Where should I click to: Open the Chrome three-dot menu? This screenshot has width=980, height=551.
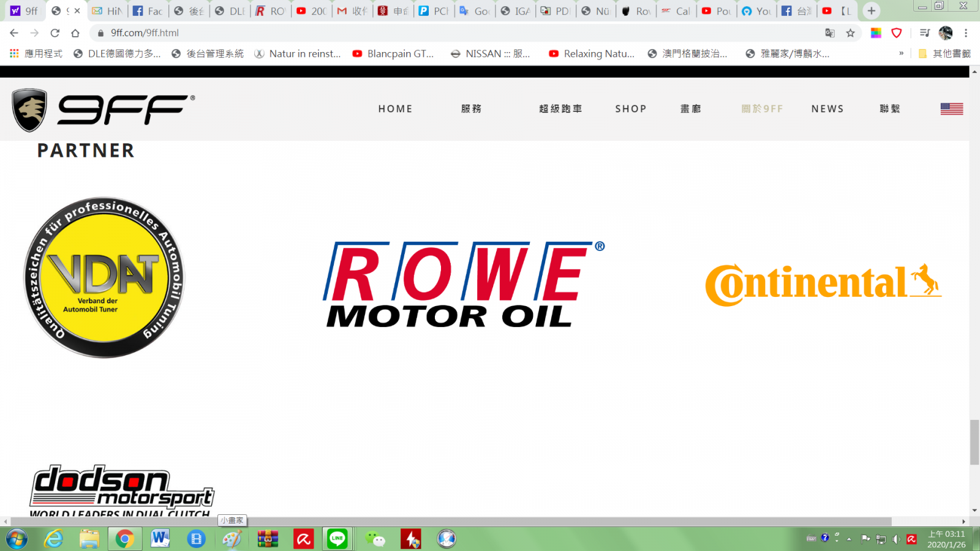click(x=966, y=33)
